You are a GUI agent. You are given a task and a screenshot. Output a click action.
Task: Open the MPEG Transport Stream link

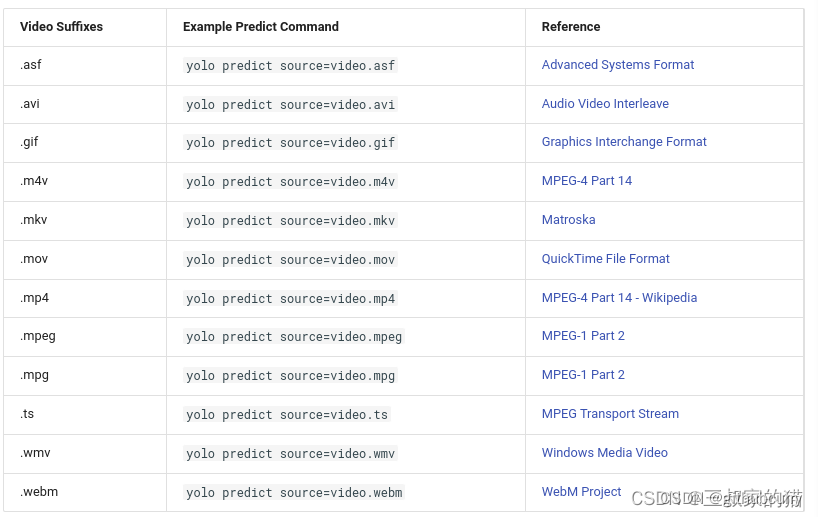610,414
